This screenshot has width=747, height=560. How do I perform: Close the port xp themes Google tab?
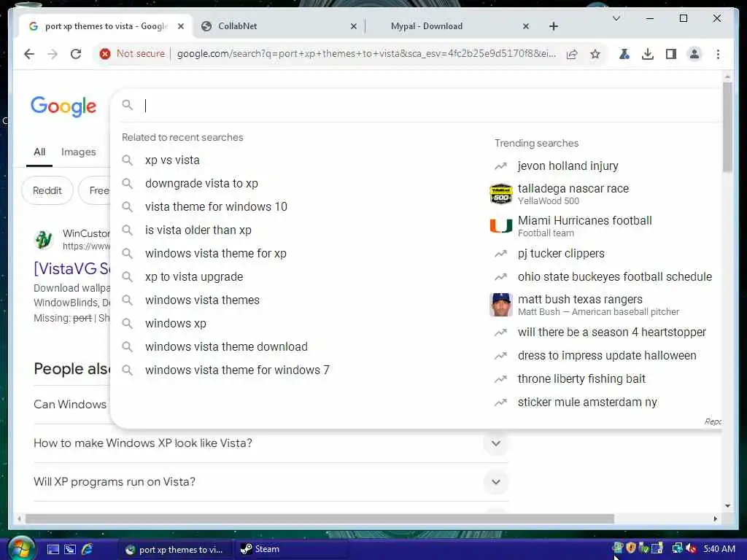tap(181, 26)
